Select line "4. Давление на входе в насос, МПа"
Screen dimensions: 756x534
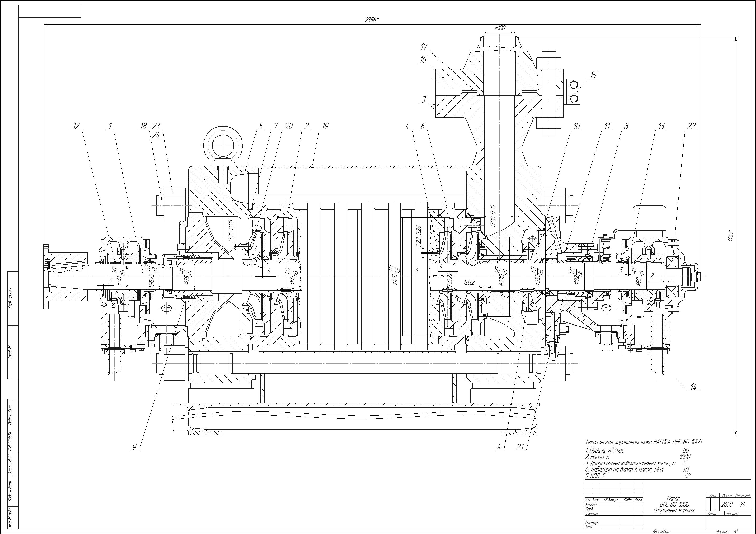coord(624,470)
